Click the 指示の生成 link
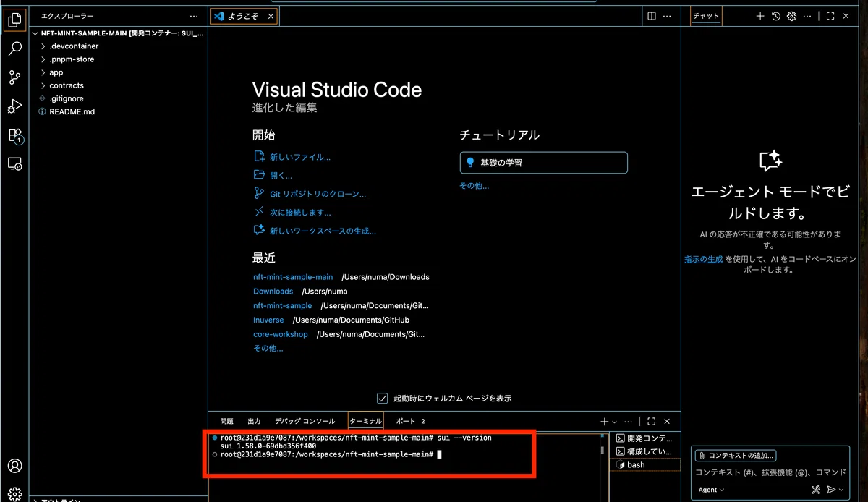 point(704,259)
